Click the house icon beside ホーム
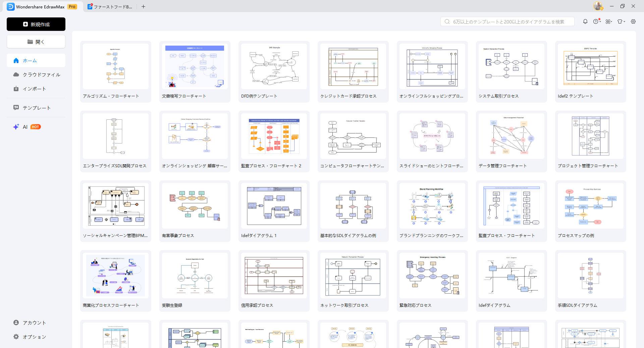 (x=16, y=61)
